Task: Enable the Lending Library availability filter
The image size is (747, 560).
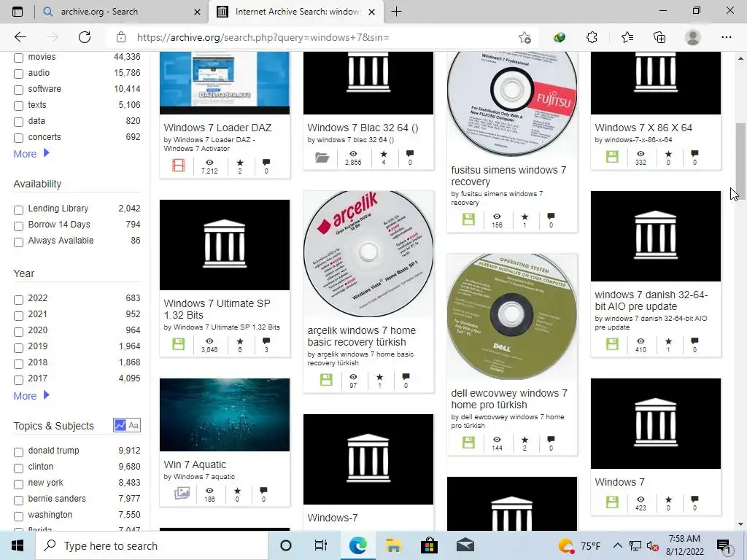Action: tap(18, 210)
